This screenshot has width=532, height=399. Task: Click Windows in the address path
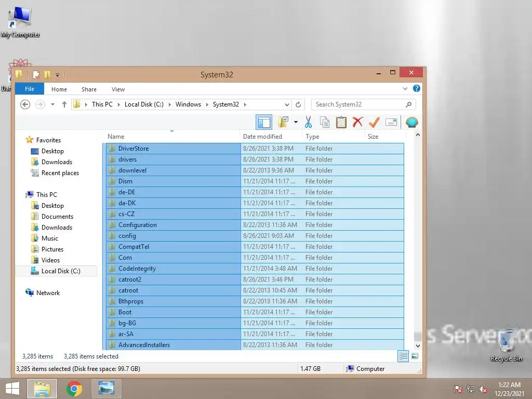pos(188,104)
